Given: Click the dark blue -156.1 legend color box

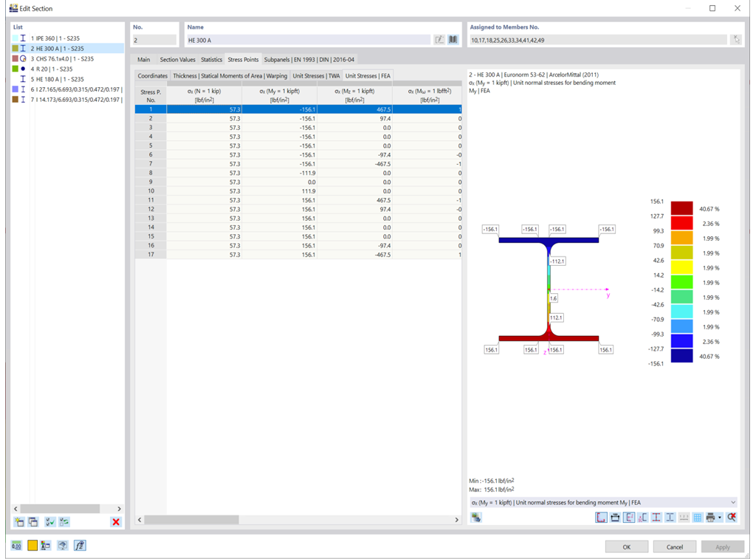Looking at the screenshot, I should click(681, 356).
